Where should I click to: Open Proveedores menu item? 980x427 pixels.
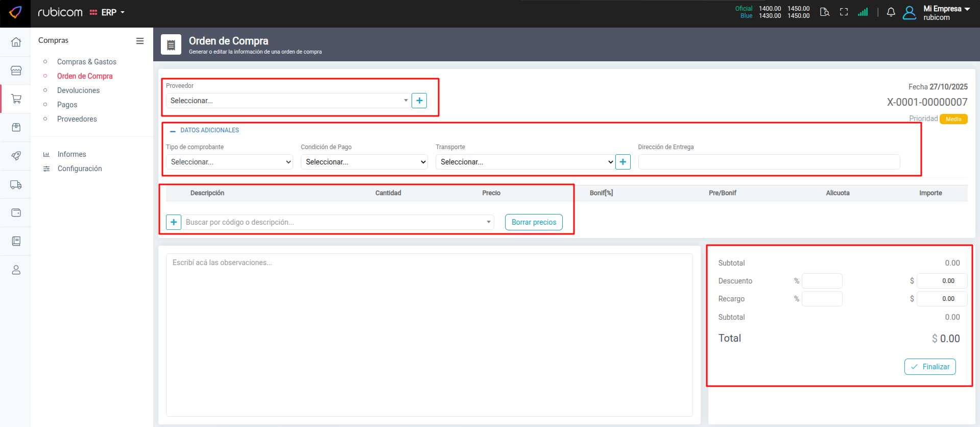tap(77, 119)
